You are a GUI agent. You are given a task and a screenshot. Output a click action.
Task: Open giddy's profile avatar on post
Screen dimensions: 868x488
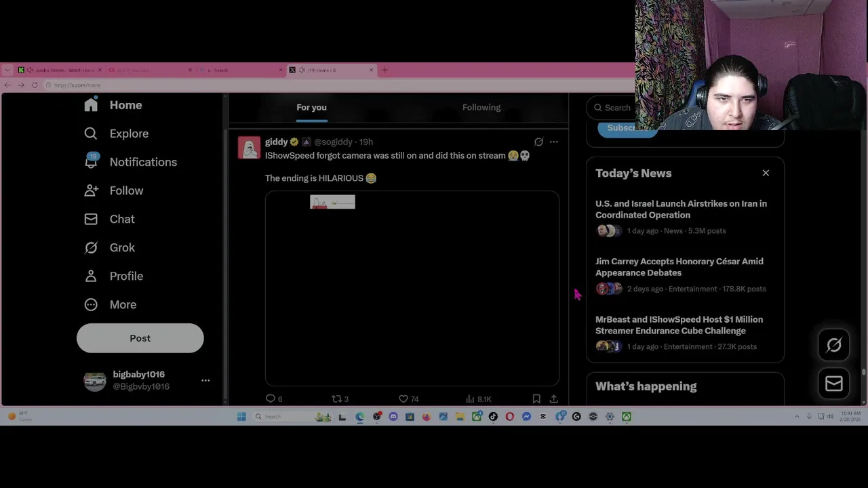click(x=249, y=148)
